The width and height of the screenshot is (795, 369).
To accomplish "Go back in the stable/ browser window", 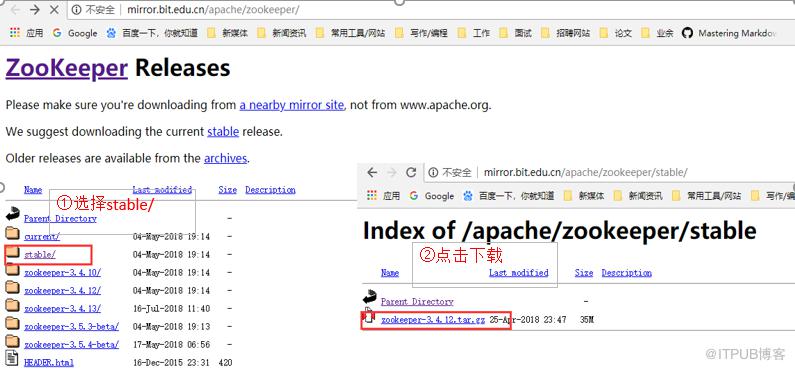I will 372,172.
